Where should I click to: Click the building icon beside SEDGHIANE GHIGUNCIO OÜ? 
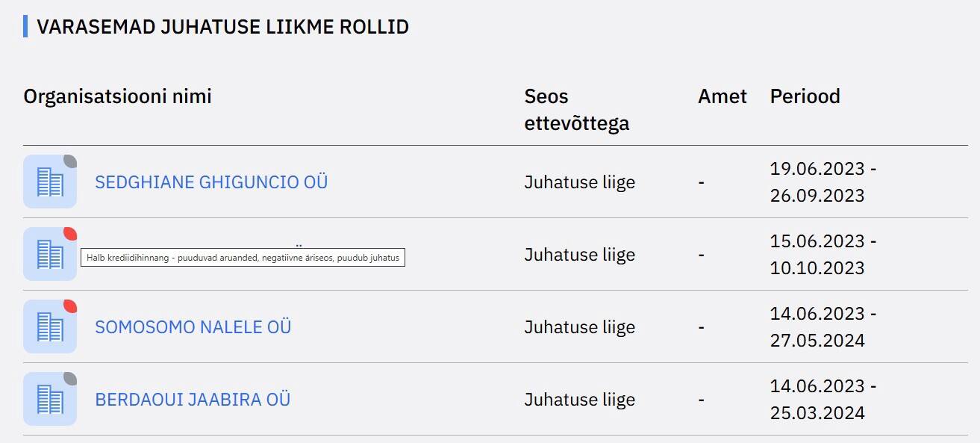pos(49,182)
